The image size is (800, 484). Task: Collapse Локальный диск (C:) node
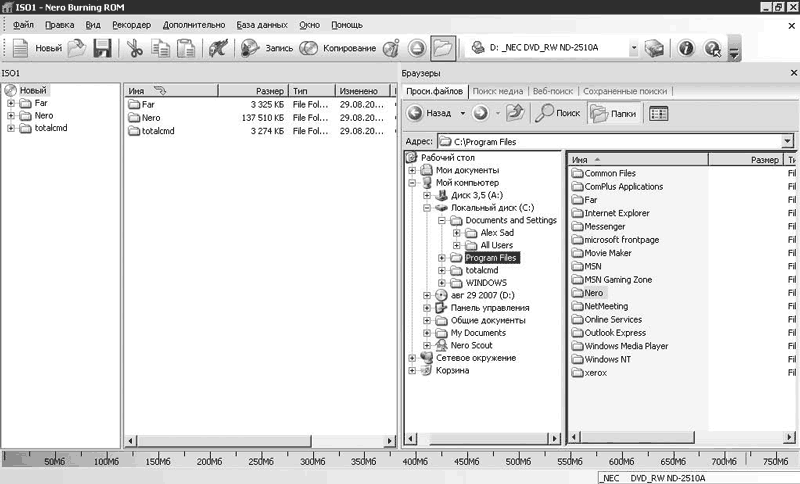(427, 208)
